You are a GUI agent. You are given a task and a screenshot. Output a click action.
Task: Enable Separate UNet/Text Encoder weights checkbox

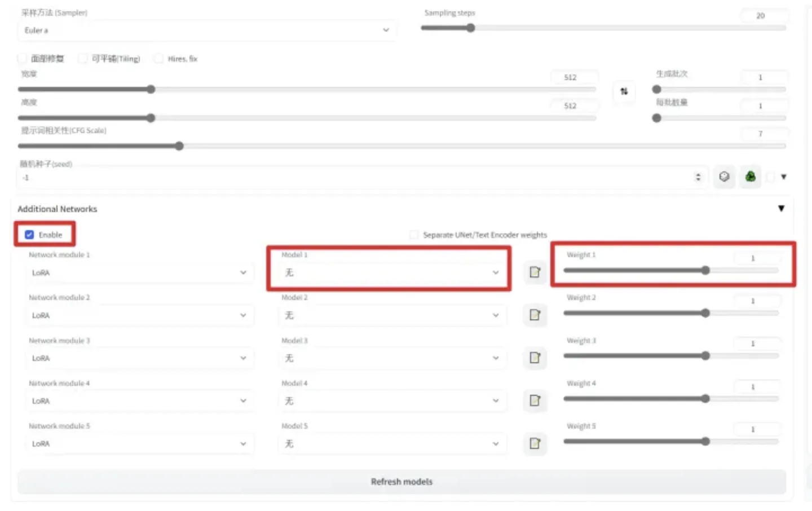point(414,235)
